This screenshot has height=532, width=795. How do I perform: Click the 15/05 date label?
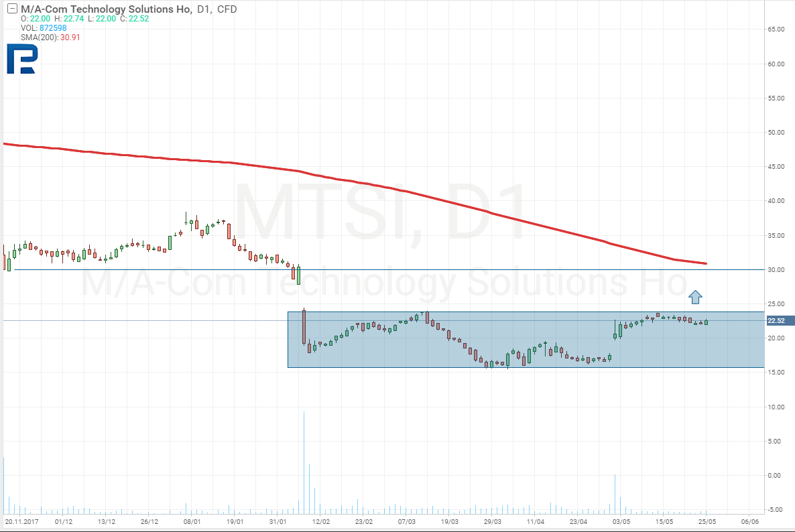[x=664, y=521]
